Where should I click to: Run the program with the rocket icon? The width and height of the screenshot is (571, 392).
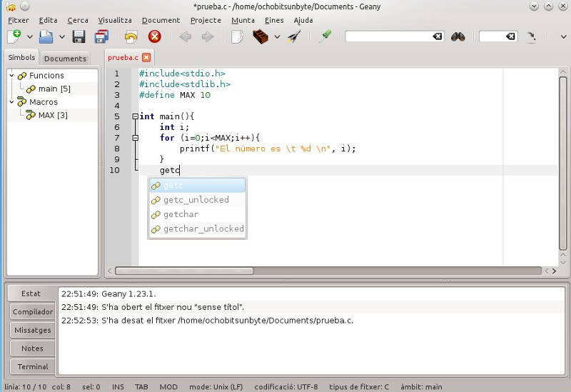coord(294,36)
